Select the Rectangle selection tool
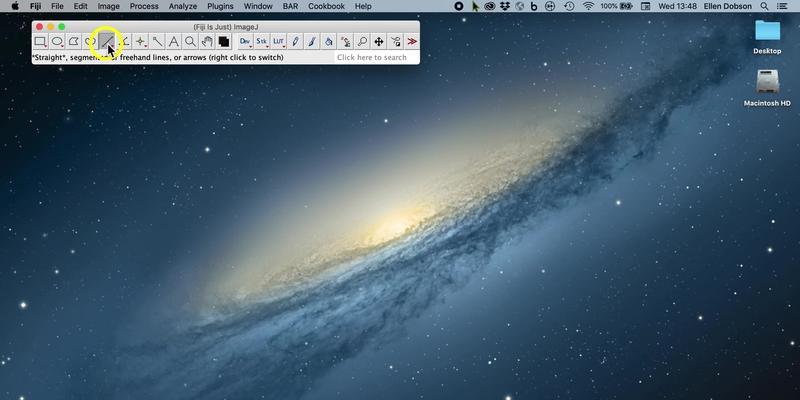Viewport: 800px width, 400px height. (40, 41)
